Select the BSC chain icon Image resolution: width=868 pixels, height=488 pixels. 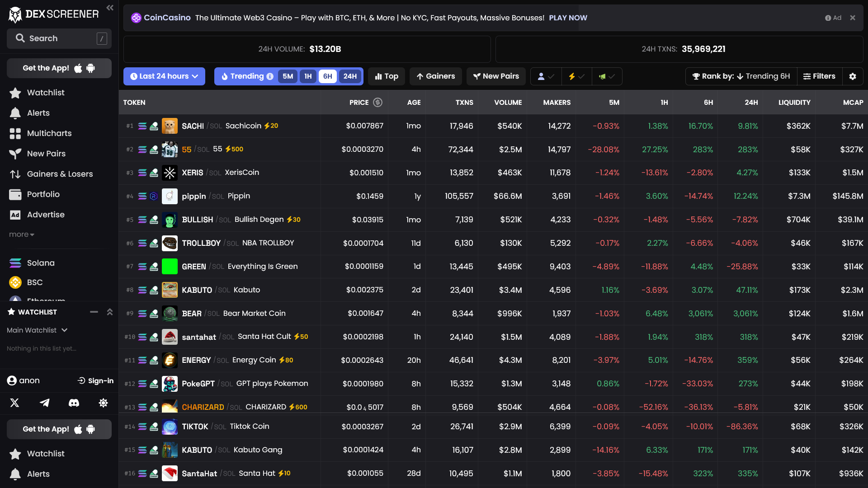click(x=15, y=282)
